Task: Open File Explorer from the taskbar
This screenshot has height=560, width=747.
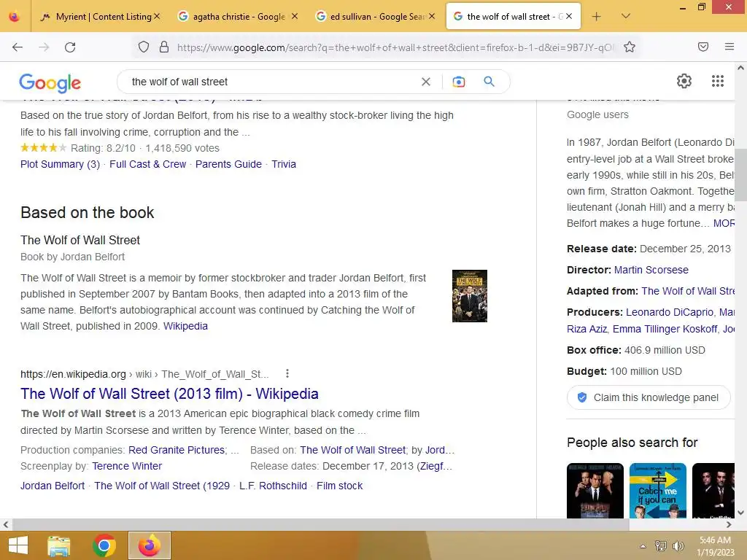Action: point(59,545)
